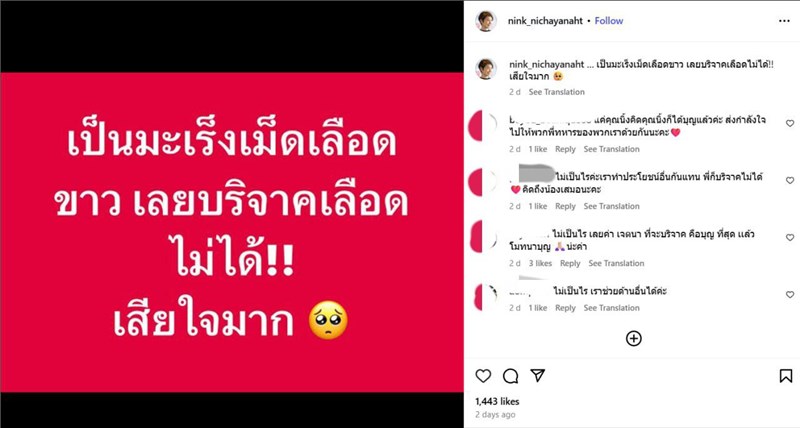Like the first comment's heart

pos(790,123)
